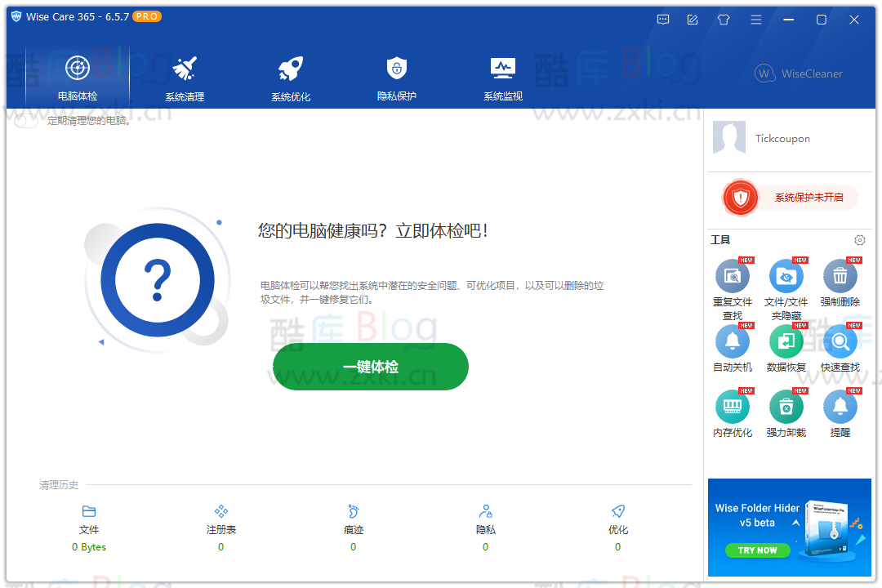Screen dimensions: 882x588
Task: Open the 数据恢复 data recovery tool
Action: coord(786,343)
